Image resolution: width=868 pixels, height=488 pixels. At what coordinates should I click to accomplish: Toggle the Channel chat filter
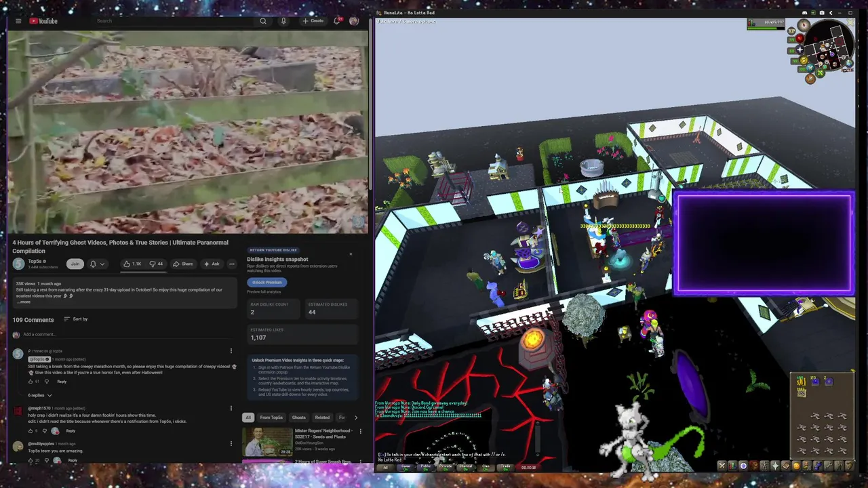click(465, 467)
